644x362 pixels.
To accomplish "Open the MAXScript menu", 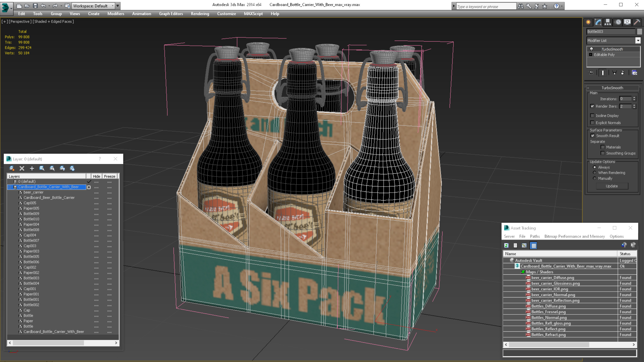I will (253, 14).
